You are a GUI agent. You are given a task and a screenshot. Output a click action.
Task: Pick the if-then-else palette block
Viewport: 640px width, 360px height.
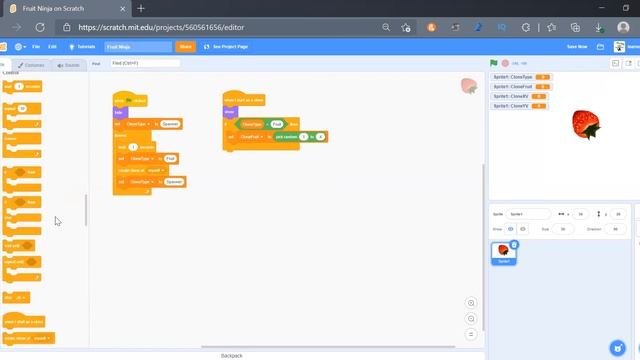22,215
